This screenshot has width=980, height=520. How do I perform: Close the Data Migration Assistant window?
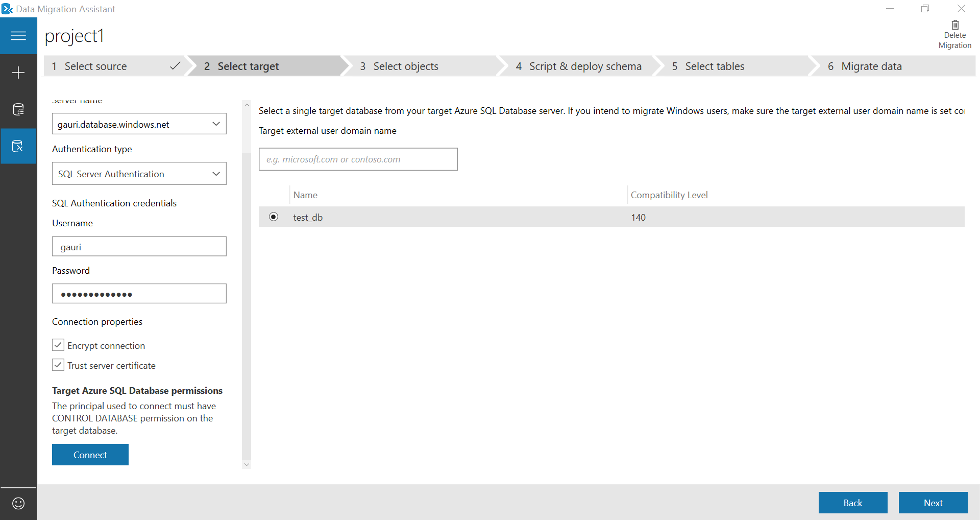pos(961,9)
